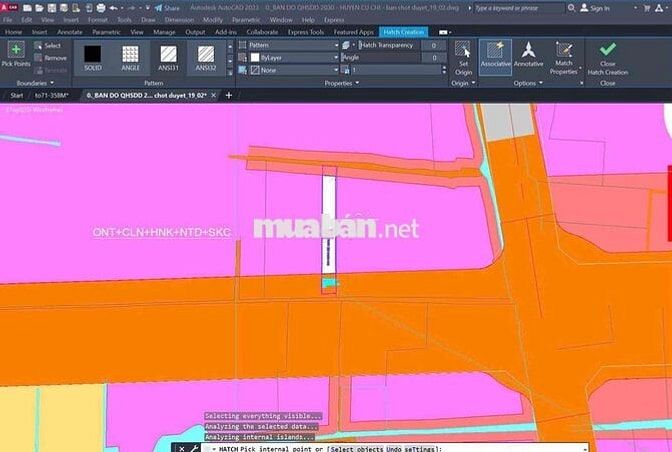This screenshot has height=452, width=672.
Task: Expand the Options panel
Action: pos(528,83)
